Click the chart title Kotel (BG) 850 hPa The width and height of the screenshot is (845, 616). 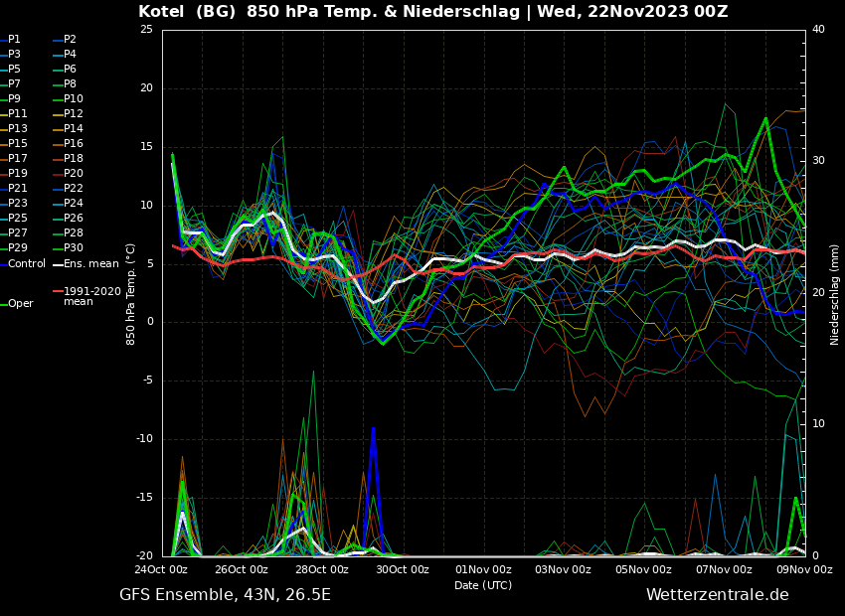point(432,12)
